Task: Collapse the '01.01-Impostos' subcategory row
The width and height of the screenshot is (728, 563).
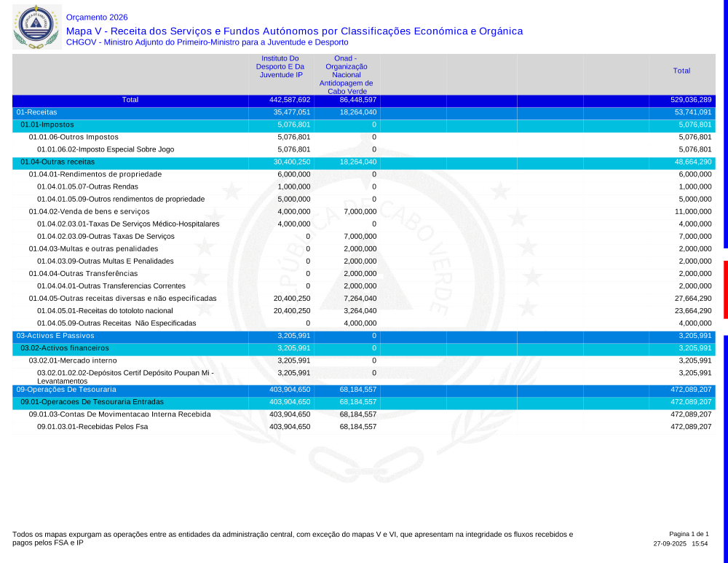Action: [47, 125]
